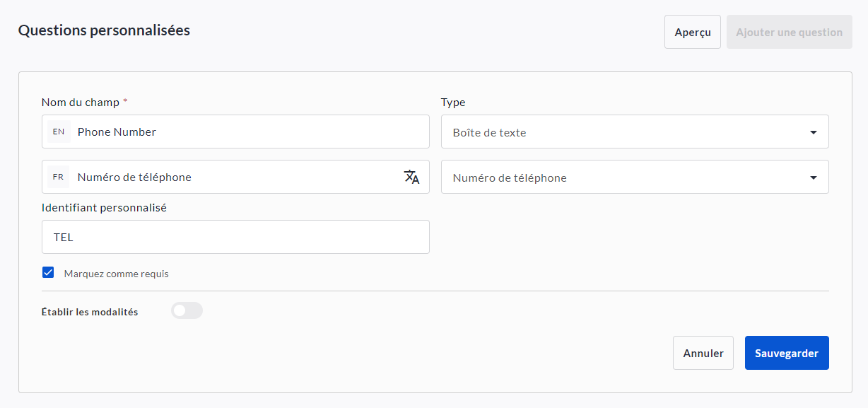
Task: Click arrow on Numéro de téléphone dropdown
Action: click(813, 177)
